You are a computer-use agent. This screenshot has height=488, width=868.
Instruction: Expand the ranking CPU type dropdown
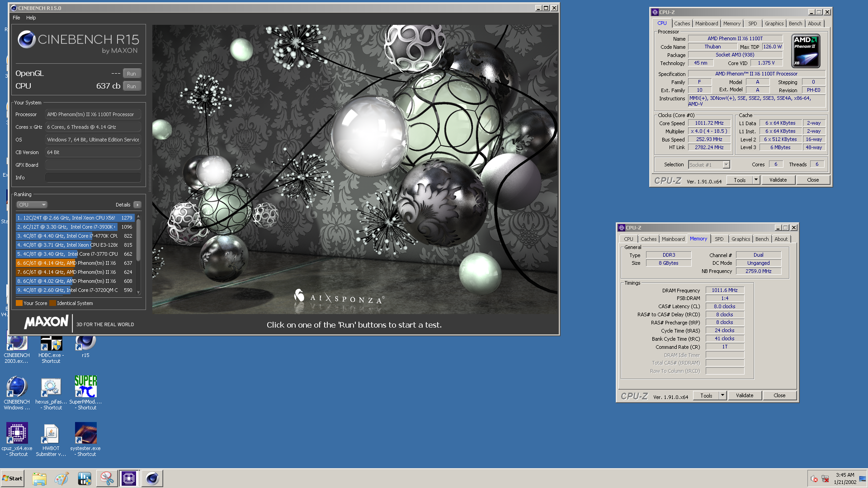pyautogui.click(x=32, y=205)
